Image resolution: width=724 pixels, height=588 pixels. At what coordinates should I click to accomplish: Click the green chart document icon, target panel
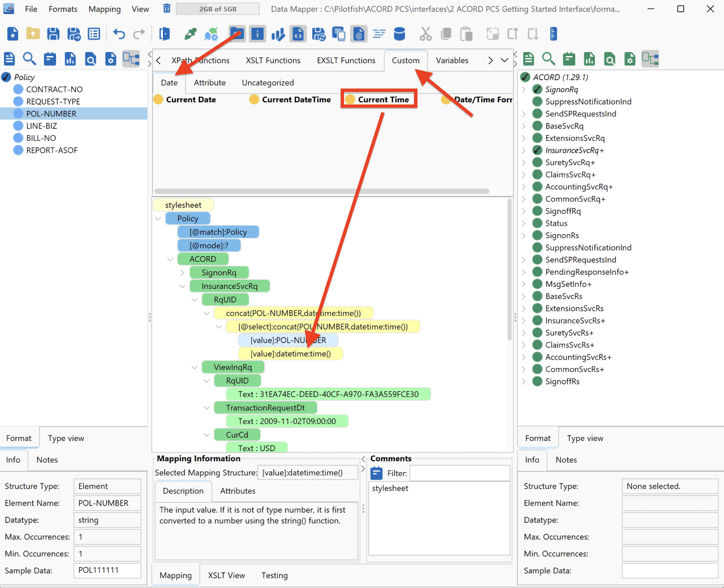589,58
